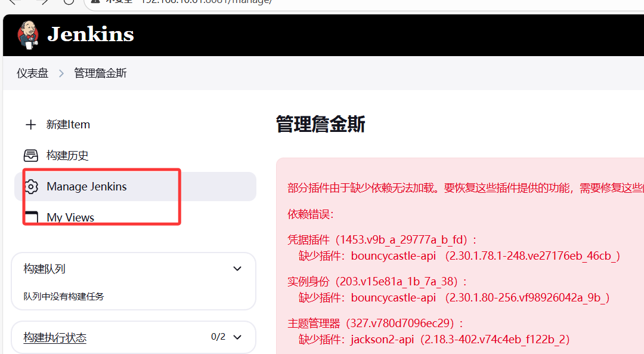
Task: Click jackson2-api missing plugin line
Action: [434, 339]
